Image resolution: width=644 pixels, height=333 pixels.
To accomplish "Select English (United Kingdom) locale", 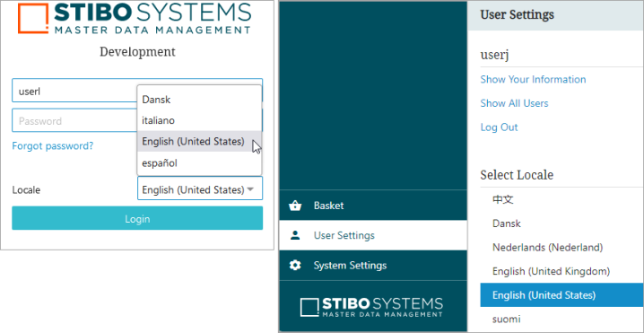I will pyautogui.click(x=561, y=271).
